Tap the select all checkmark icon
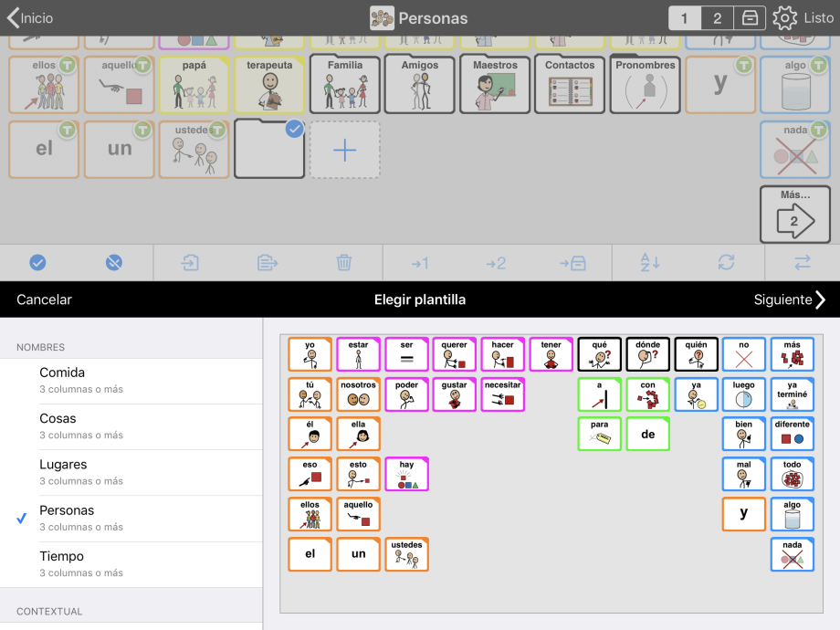Image resolution: width=840 pixels, height=630 pixels. 37,263
